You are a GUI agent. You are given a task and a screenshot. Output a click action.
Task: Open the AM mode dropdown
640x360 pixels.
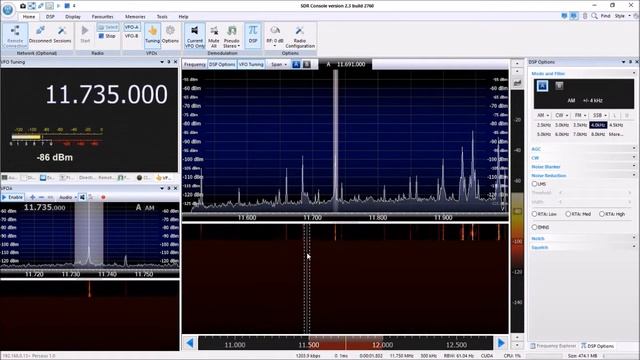[x=542, y=116]
